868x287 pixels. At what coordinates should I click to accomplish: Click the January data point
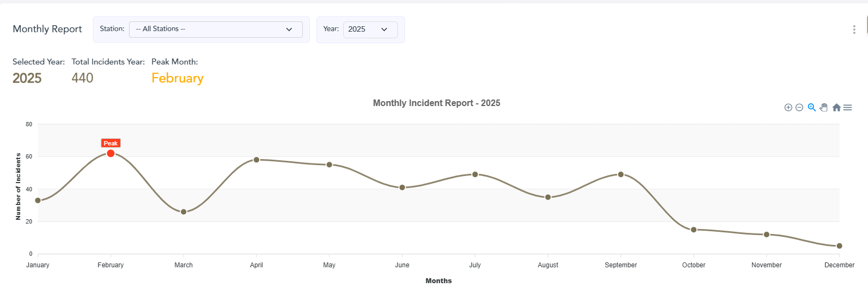tap(38, 201)
